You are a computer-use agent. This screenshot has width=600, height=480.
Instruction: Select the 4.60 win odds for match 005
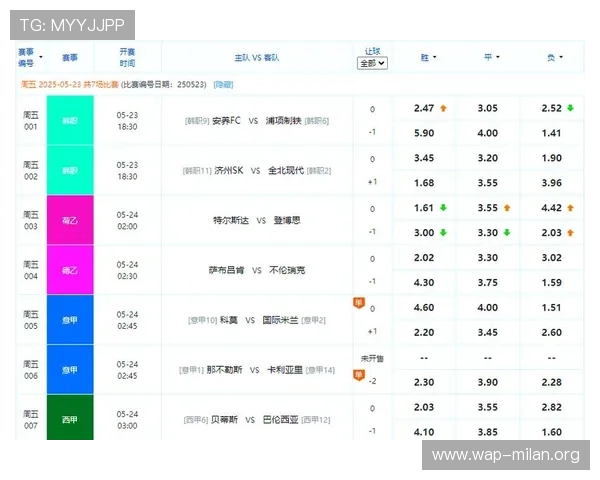[x=424, y=307]
